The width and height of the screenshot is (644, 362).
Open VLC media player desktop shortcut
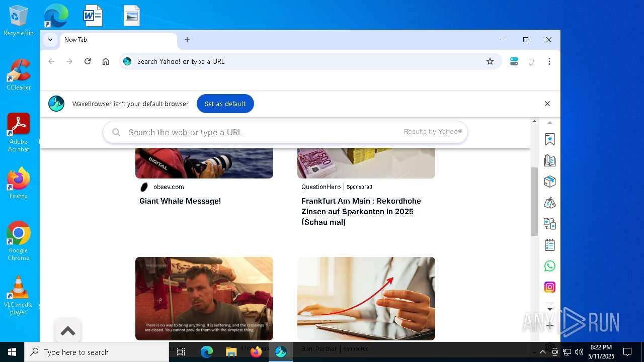19,296
